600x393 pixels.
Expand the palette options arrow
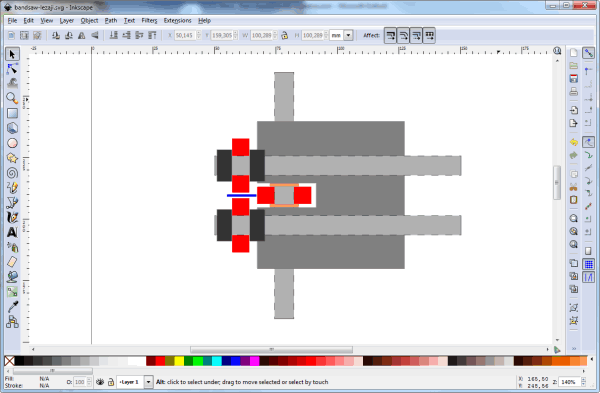tap(592, 360)
